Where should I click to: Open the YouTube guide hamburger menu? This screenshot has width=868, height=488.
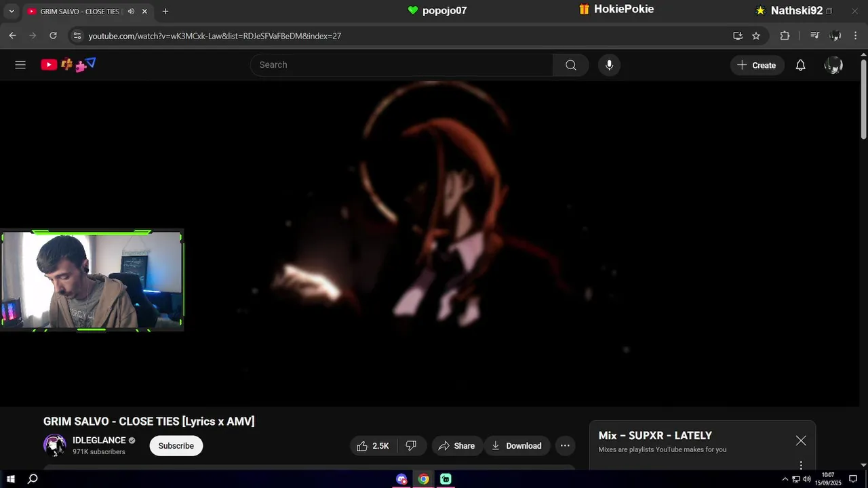click(x=20, y=65)
